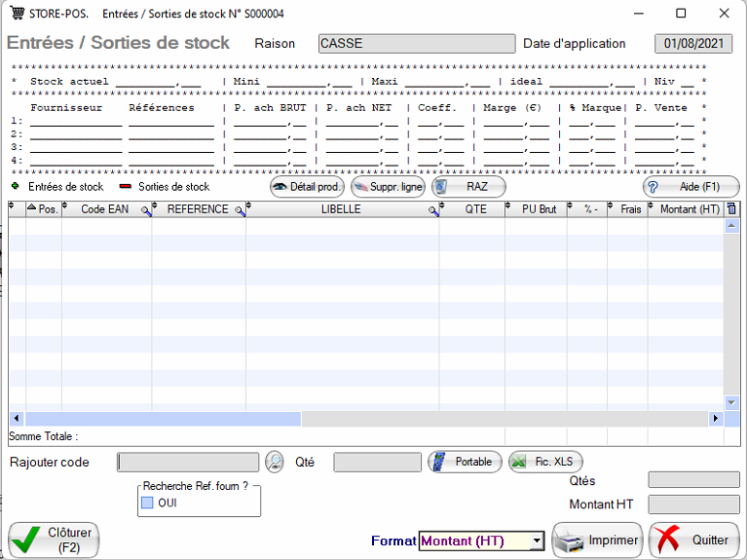
Task: Validate with Clôturer (F2) checkmark
Action: [54, 540]
